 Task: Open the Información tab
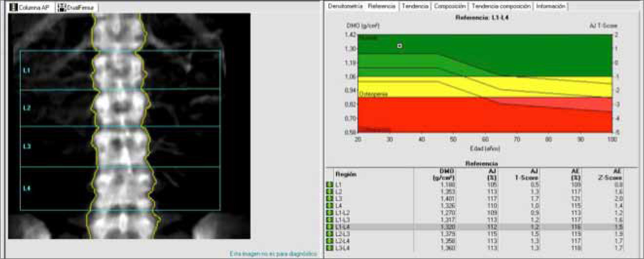click(x=550, y=6)
